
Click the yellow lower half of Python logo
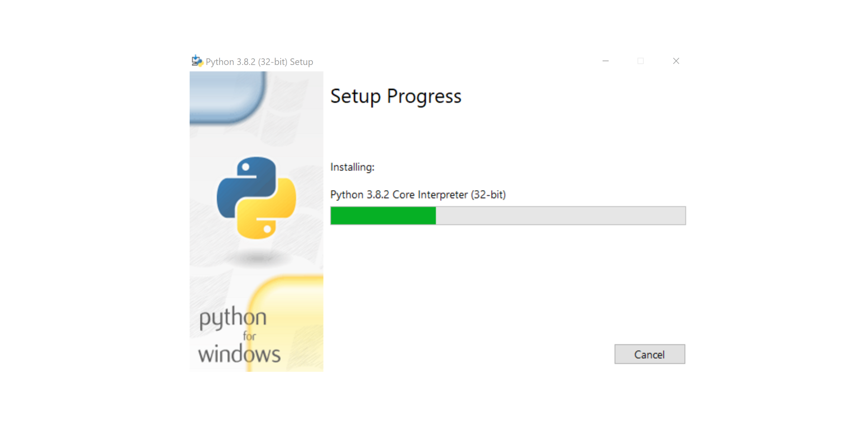(267, 209)
